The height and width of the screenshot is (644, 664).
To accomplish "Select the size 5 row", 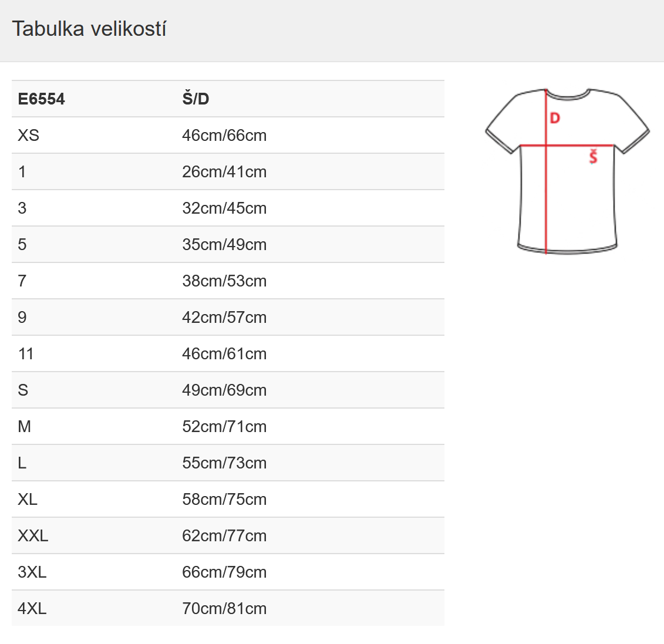I will pos(228,245).
